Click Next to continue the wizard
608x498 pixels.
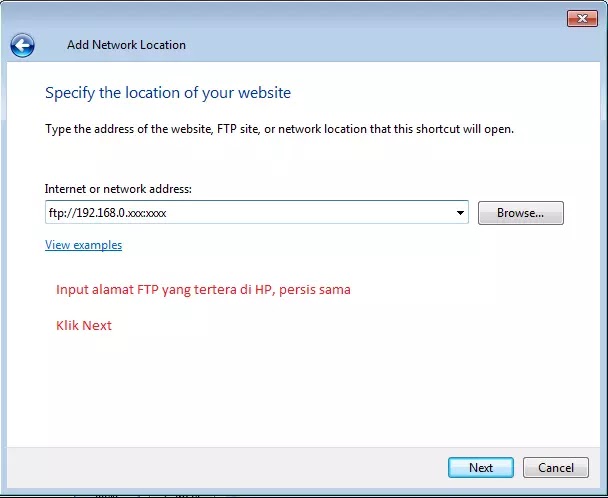pyautogui.click(x=481, y=467)
